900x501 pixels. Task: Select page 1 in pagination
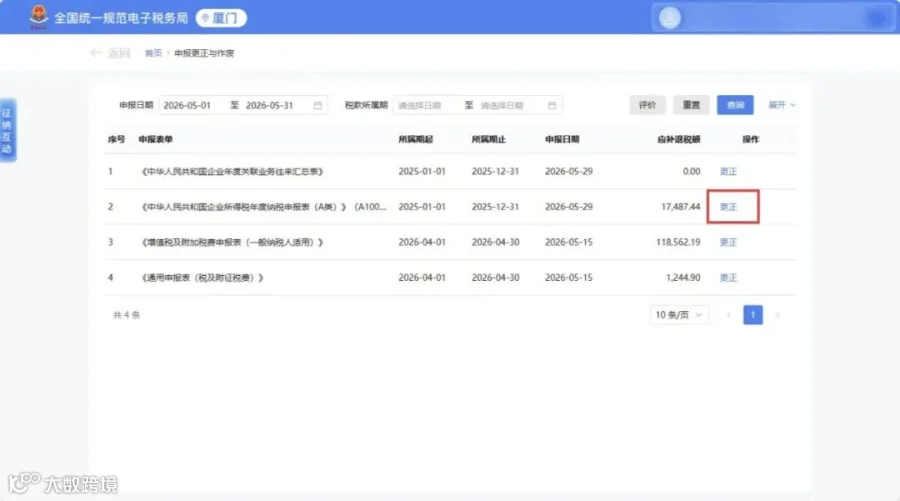pos(753,315)
